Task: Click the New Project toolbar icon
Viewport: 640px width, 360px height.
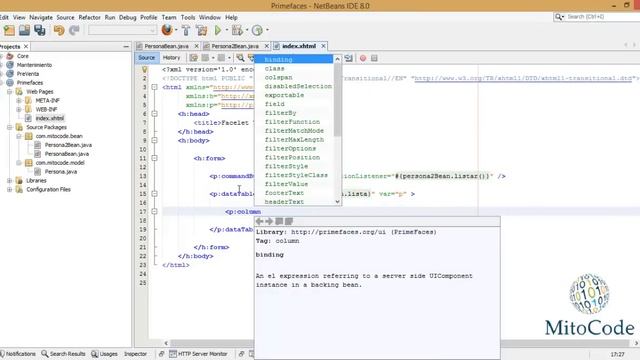Action: pos(9,30)
